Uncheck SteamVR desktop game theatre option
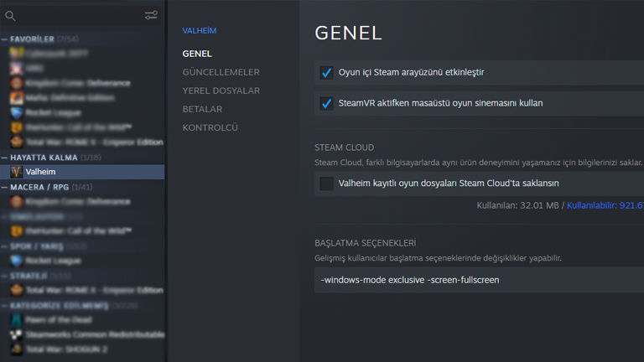This screenshot has width=644, height=362. pyautogui.click(x=326, y=103)
